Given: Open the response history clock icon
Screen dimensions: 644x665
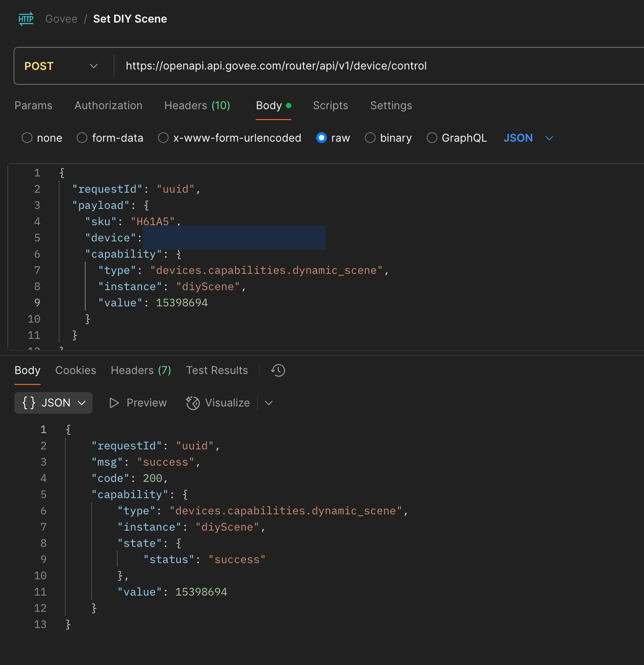Looking at the screenshot, I should coord(278,370).
